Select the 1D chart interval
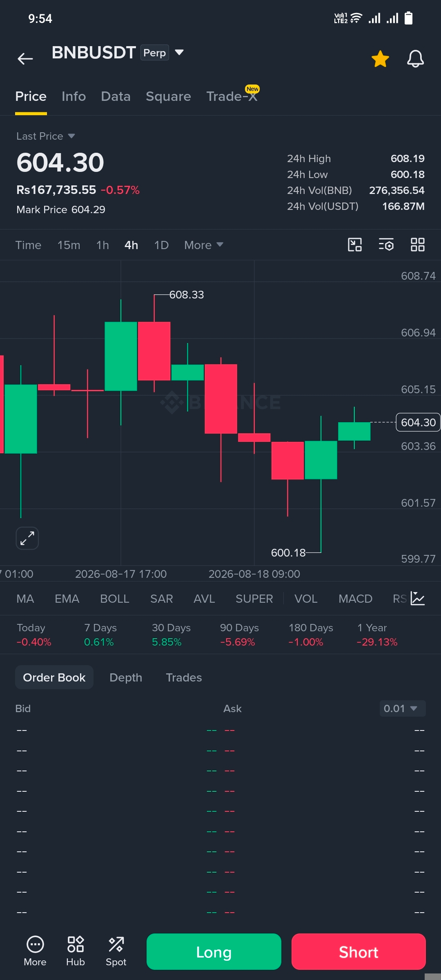Image resolution: width=441 pixels, height=980 pixels. (161, 245)
